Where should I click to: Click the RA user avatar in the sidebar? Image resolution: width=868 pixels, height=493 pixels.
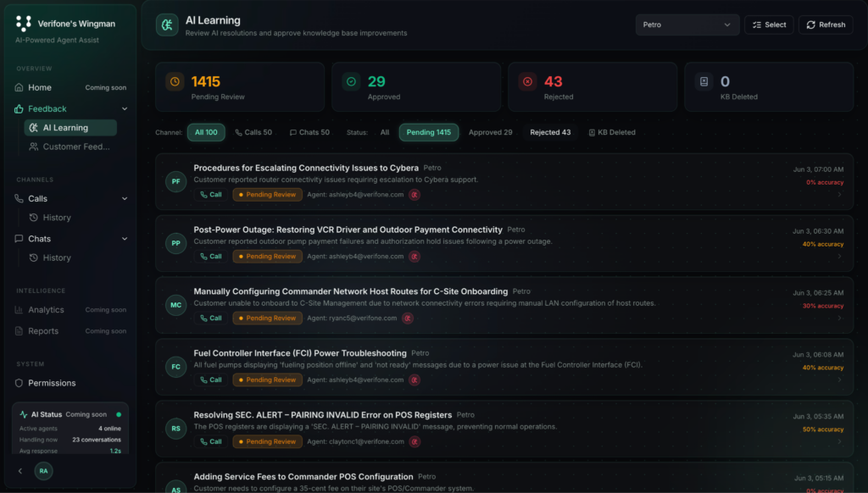44,471
